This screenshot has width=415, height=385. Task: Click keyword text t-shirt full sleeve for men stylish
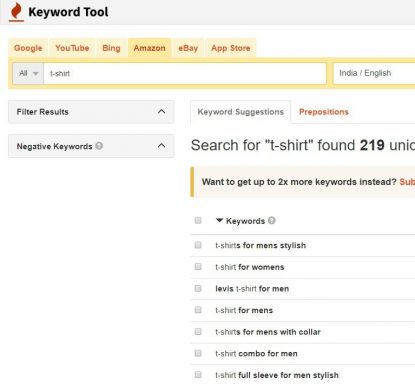point(277,375)
